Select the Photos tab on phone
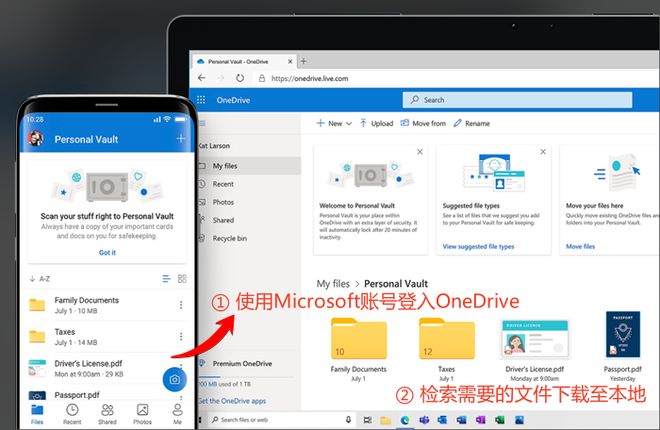Image resolution: width=660 pixels, height=430 pixels. pyautogui.click(x=142, y=414)
